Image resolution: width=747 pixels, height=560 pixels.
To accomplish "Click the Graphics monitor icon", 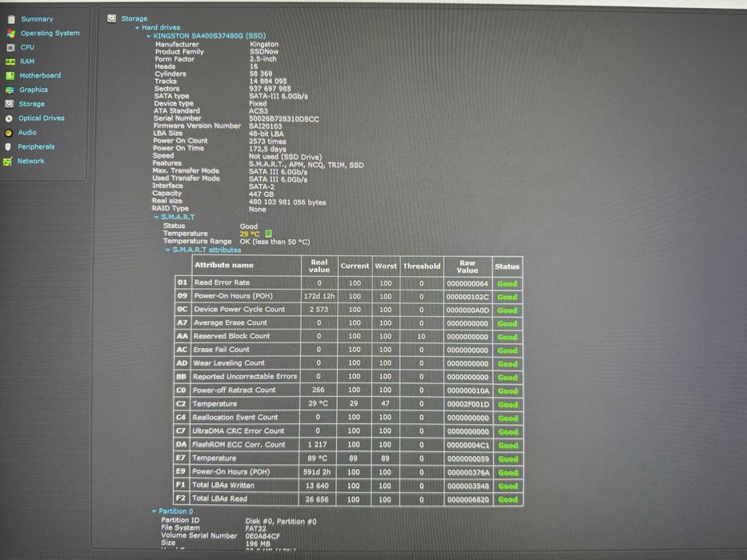I will pos(10,90).
